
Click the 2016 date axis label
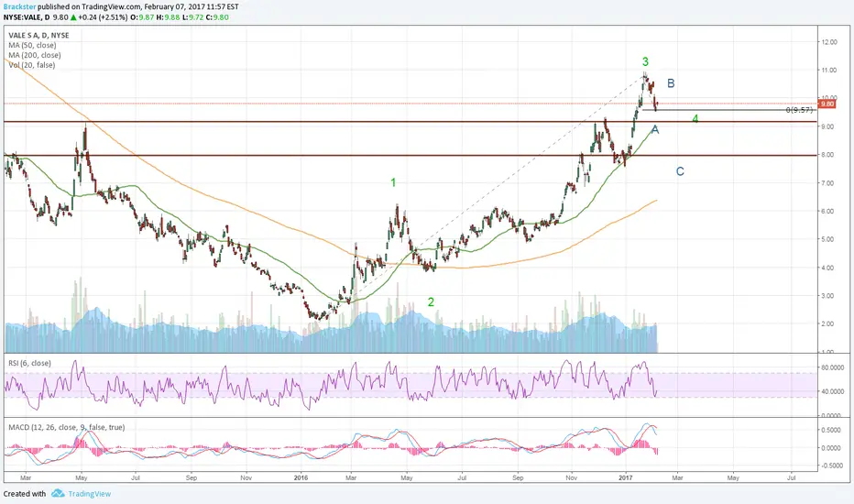coord(301,477)
